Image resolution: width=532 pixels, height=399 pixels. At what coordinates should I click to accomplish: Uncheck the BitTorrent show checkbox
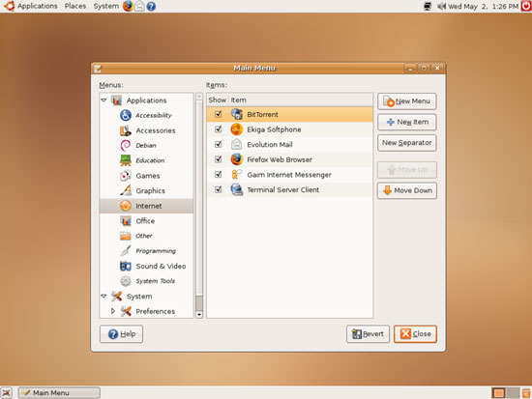[219, 114]
